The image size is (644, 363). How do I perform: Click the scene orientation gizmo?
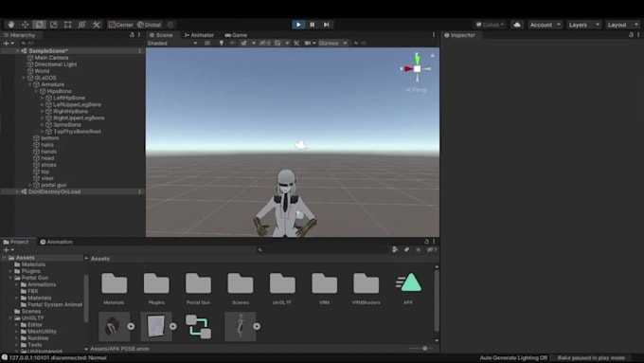tap(417, 68)
